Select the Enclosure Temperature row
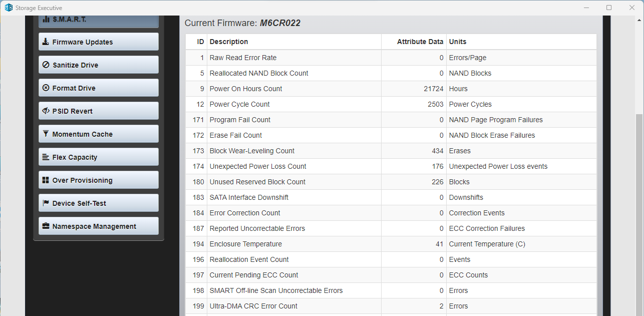Image resolution: width=644 pixels, height=316 pixels. tap(391, 244)
